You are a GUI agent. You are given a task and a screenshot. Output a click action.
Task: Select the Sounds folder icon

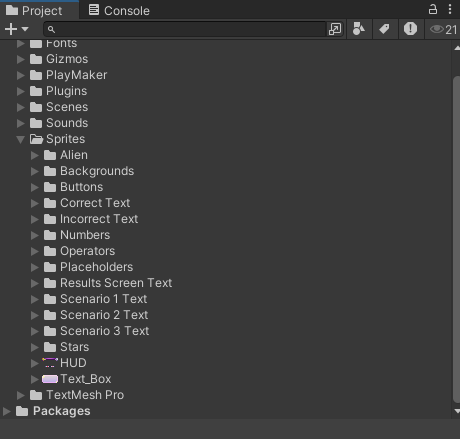click(x=36, y=123)
